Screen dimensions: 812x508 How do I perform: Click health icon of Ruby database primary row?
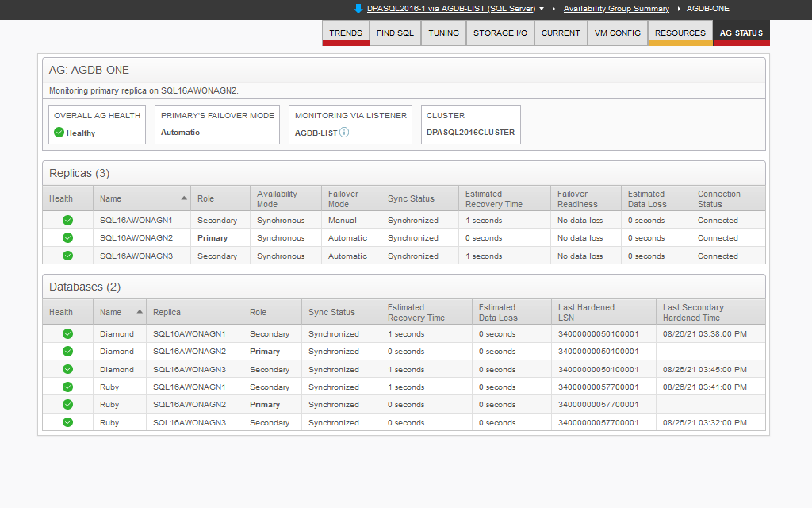click(x=67, y=405)
